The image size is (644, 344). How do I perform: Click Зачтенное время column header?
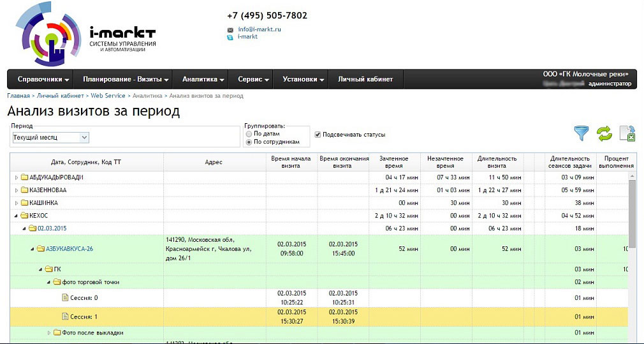[394, 162]
